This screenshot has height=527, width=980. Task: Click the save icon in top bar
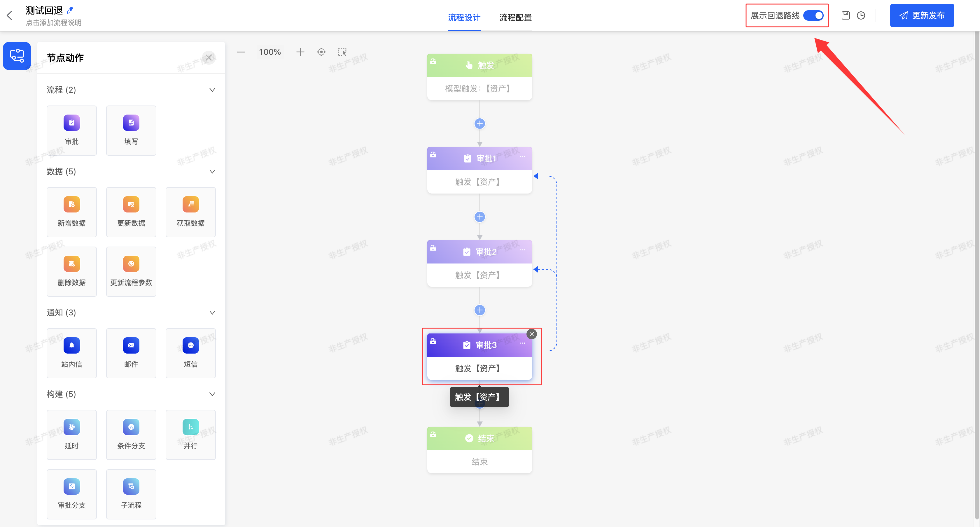845,15
